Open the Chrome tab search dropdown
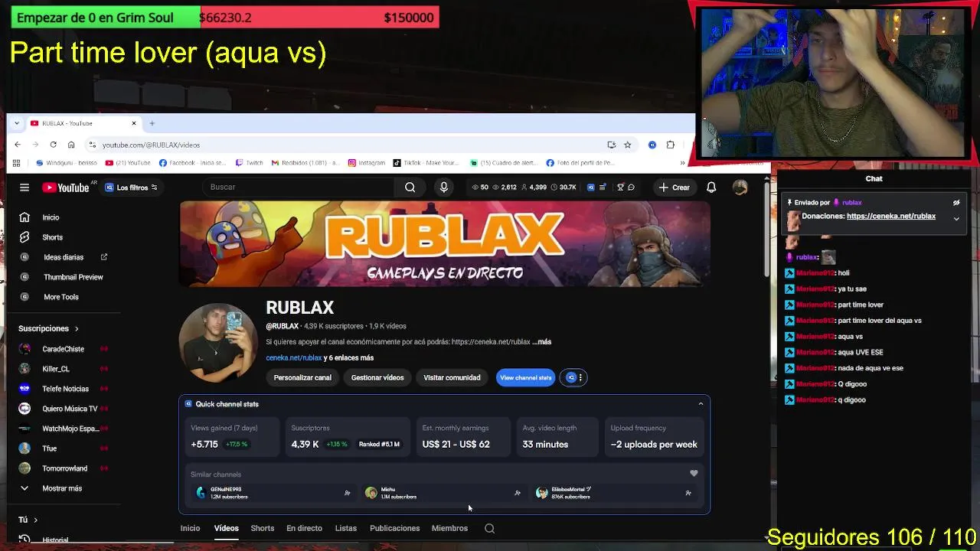This screenshot has height=551, width=980. tap(16, 123)
